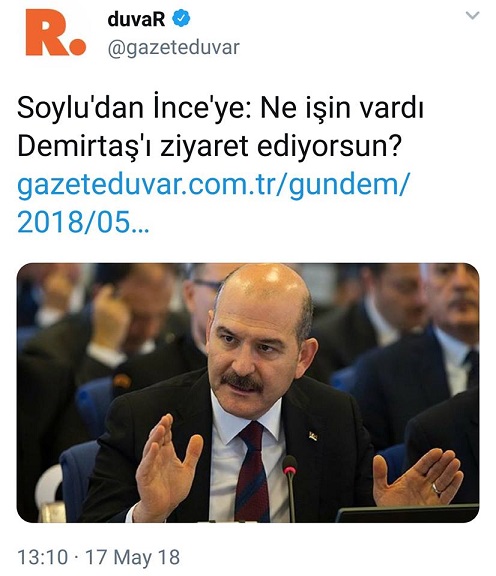Click the laptop lid in photo corner
Screen dimensions: 496x576
point(407,514)
